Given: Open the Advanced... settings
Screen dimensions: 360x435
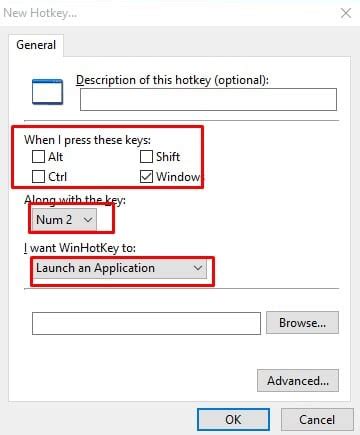Looking at the screenshot, I should click(x=298, y=381).
